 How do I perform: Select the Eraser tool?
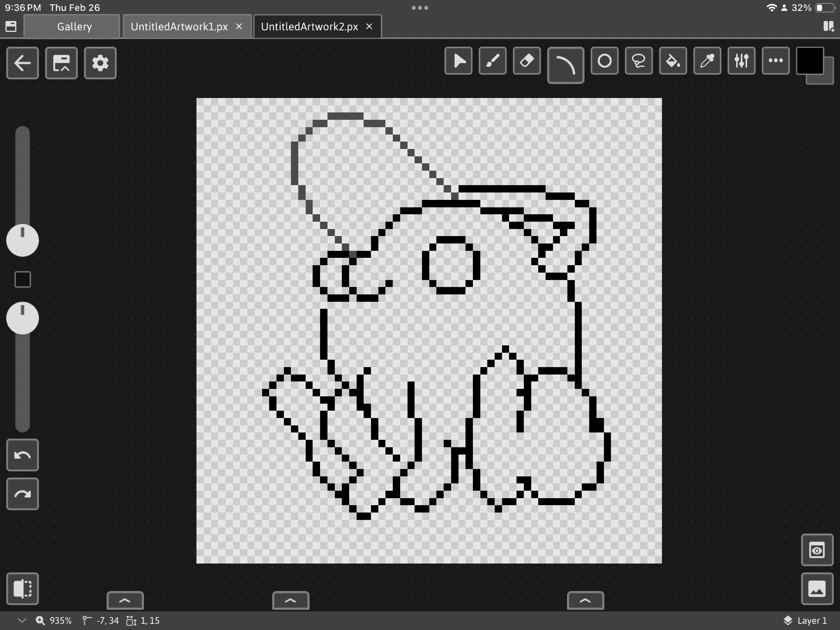[x=527, y=61]
